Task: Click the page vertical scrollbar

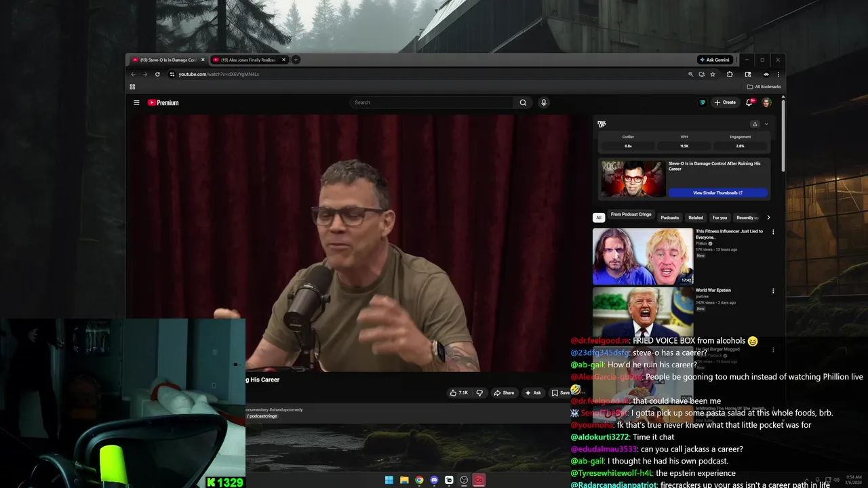Action: pos(783,136)
